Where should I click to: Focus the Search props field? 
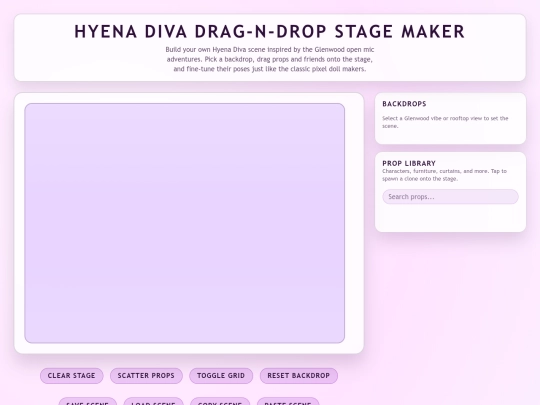coord(450,197)
